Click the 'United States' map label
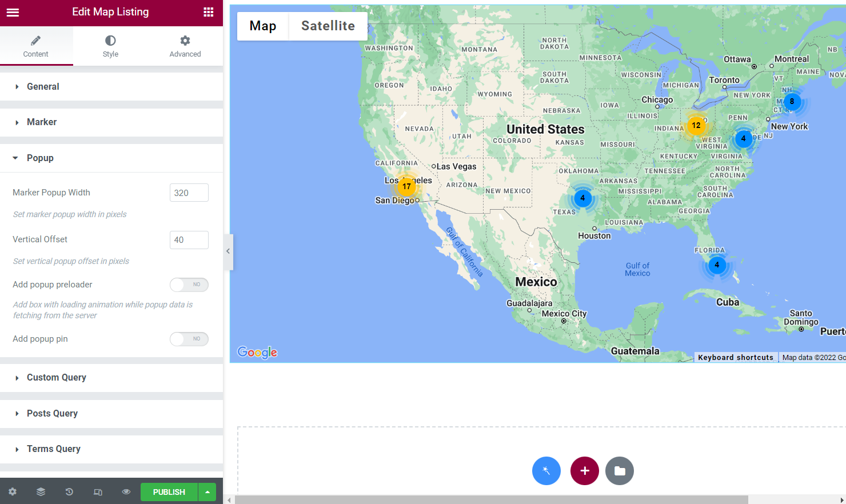 point(545,130)
